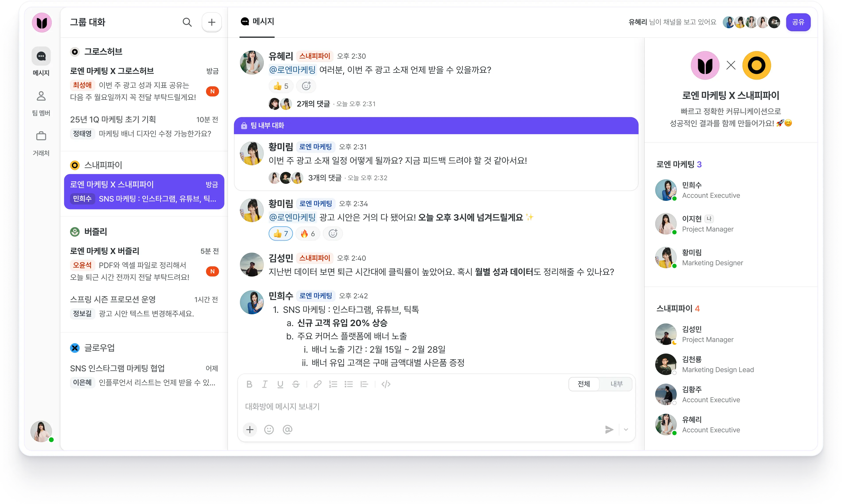This screenshot has width=842, height=504.
Task: Open the Messages section in the sidebar
Action: (41, 62)
